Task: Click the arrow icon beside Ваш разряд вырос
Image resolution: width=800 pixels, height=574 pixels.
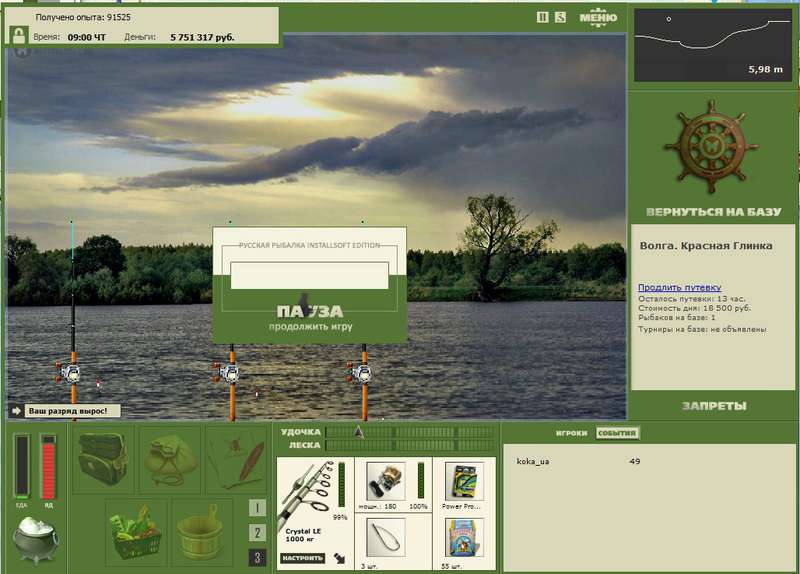Action: click(16, 411)
